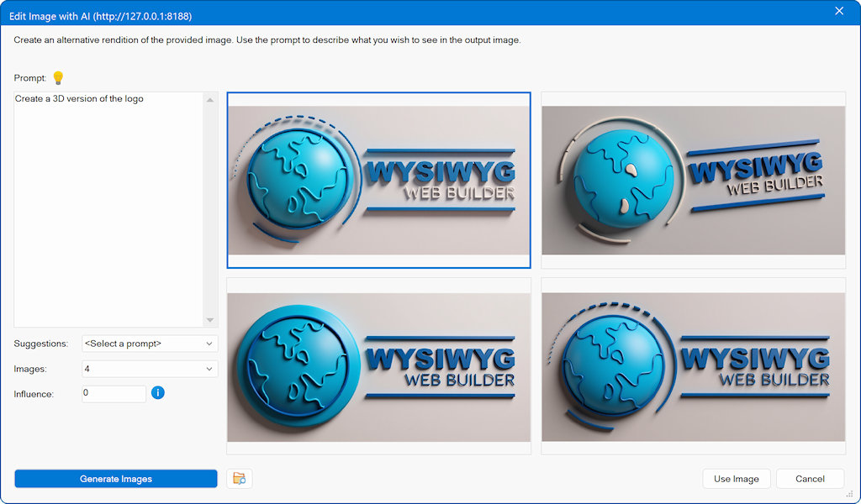Viewport: 861px width, 504px height.
Task: Click inside the Prompt text area
Action: tap(108, 209)
